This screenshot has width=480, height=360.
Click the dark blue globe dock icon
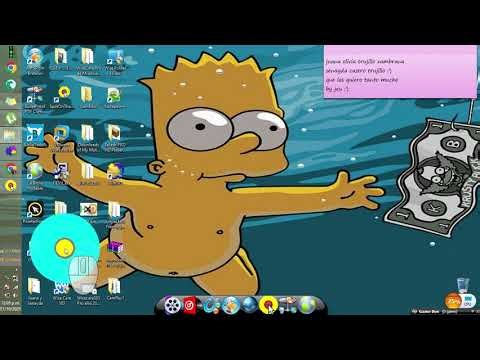tap(249, 305)
